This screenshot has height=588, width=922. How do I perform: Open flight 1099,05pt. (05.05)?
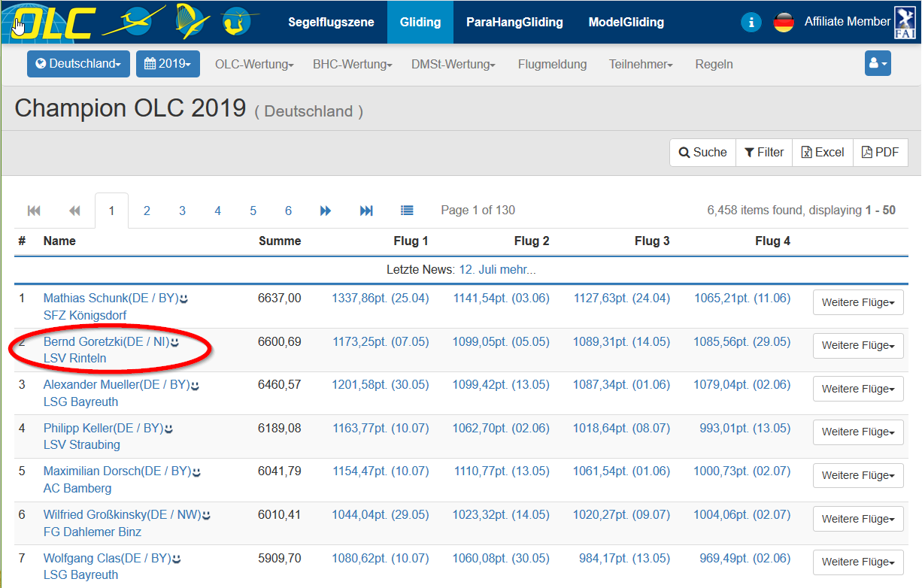[501, 342]
